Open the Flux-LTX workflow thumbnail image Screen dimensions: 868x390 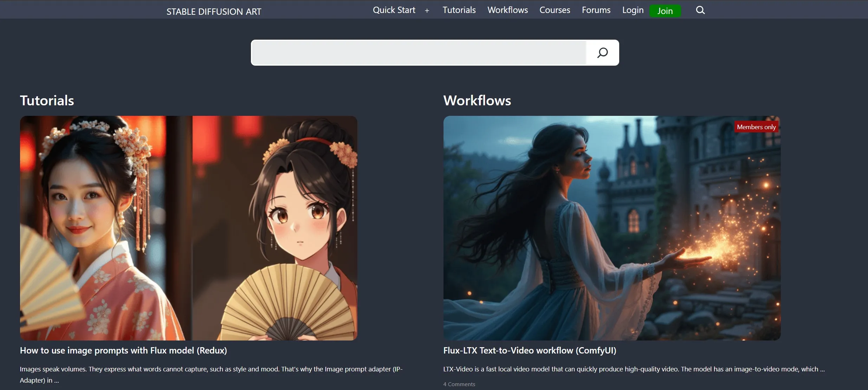[x=611, y=228]
